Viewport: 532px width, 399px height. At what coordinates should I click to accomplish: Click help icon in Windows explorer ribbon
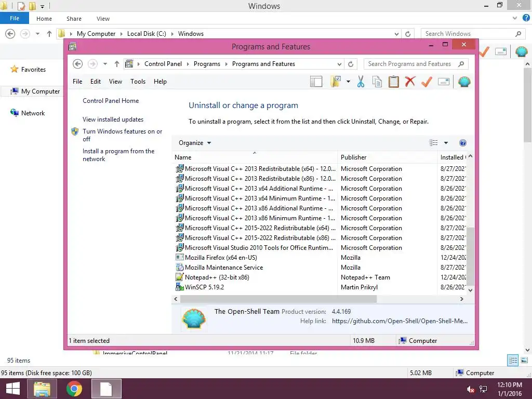tap(526, 18)
